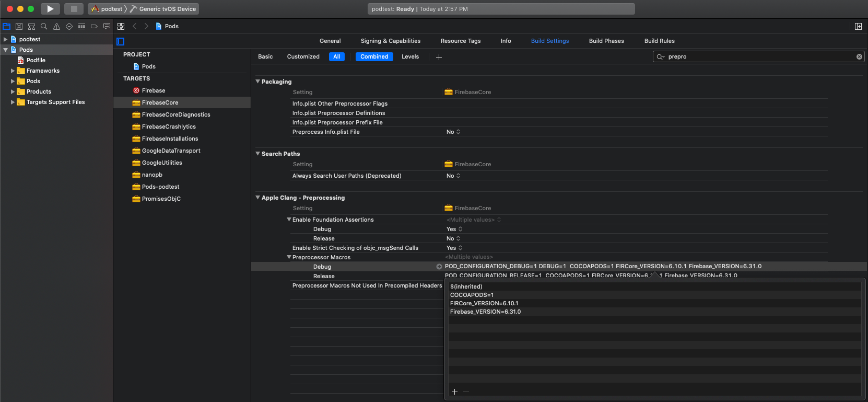Viewport: 868px width, 402px height.
Task: Show Customized build settings filter
Action: [303, 56]
